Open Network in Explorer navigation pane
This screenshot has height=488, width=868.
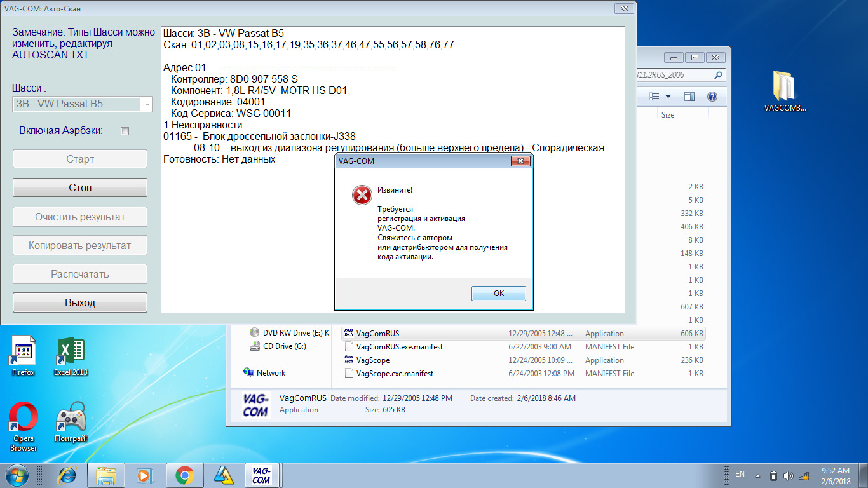click(x=264, y=373)
